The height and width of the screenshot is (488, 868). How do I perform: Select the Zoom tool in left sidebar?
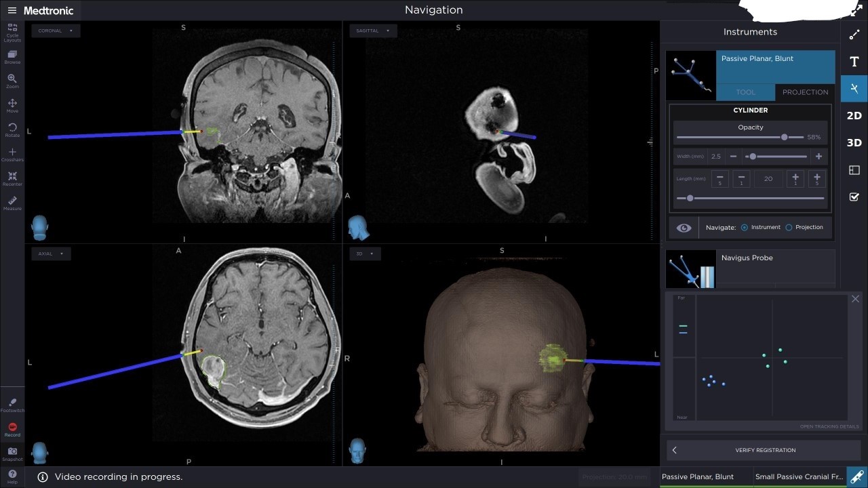pyautogui.click(x=12, y=79)
